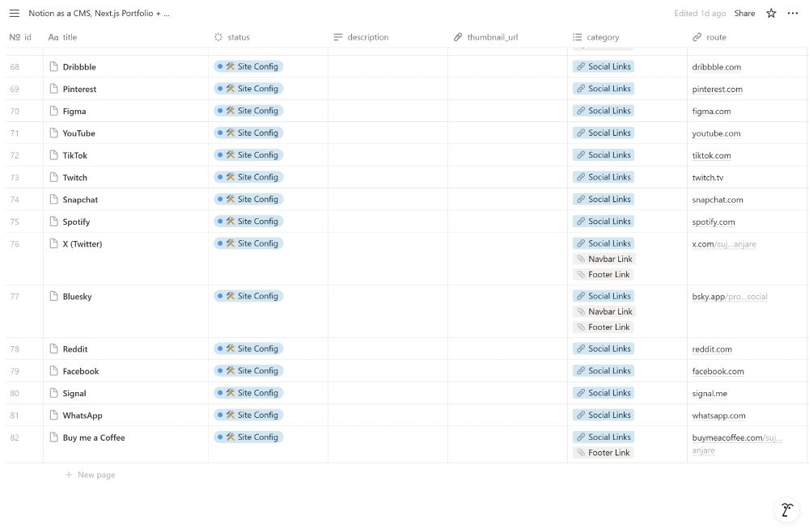Open the description column header menu
This screenshot has height=532, width=809.
click(361, 37)
